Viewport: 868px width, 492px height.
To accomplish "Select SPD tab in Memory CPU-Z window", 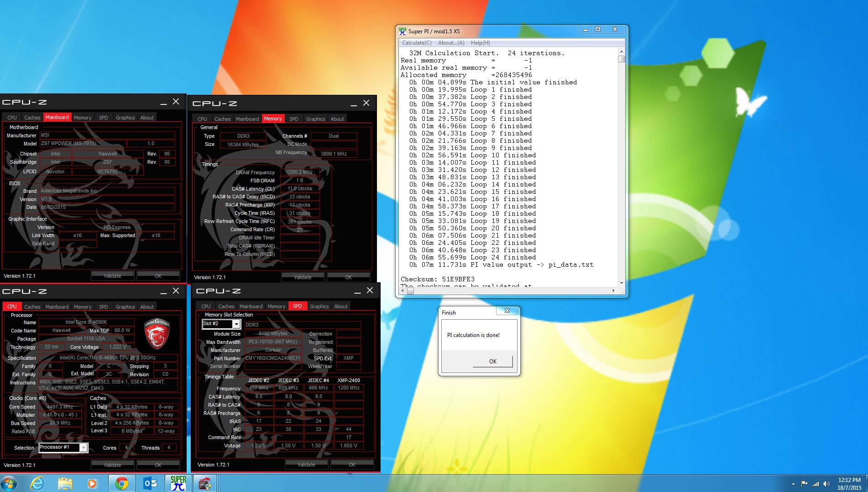I will (294, 119).
